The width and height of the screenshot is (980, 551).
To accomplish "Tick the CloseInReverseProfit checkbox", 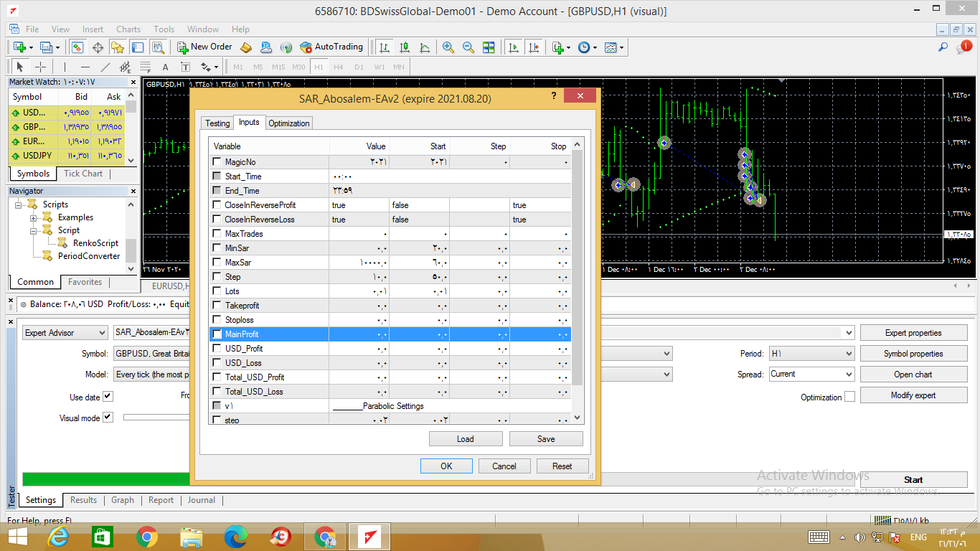I will click(x=217, y=205).
